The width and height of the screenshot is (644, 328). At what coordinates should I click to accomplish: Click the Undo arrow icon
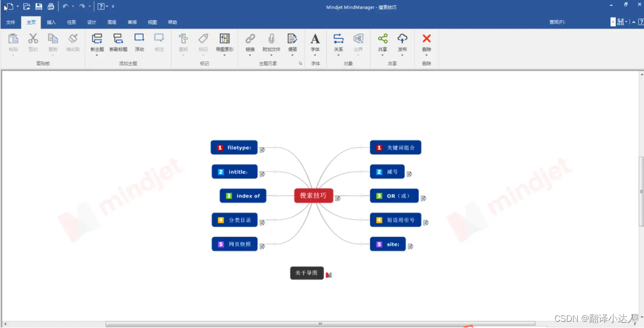(66, 7)
